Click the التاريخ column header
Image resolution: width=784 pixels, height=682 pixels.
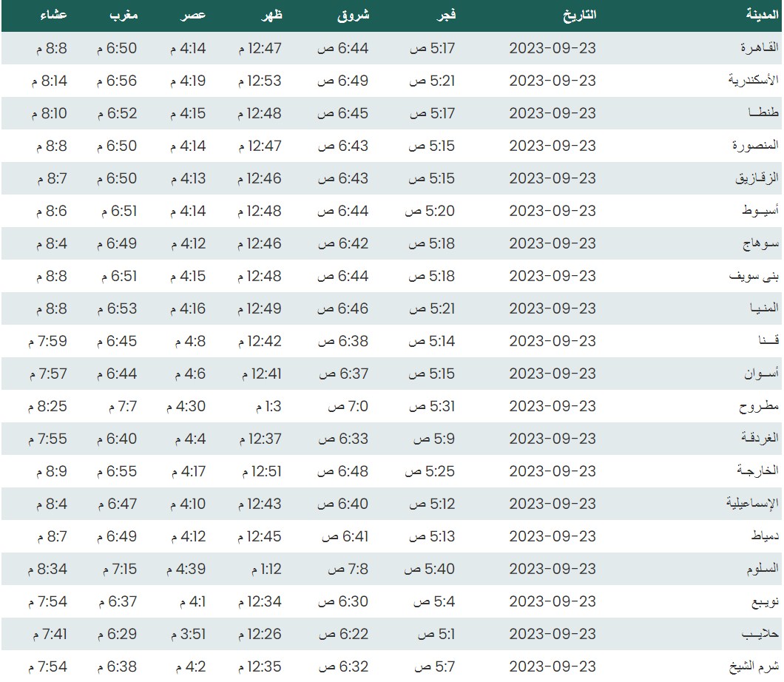575,15
